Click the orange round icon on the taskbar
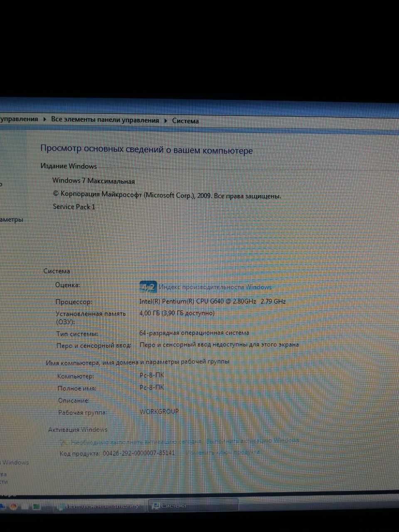 (13, 506)
